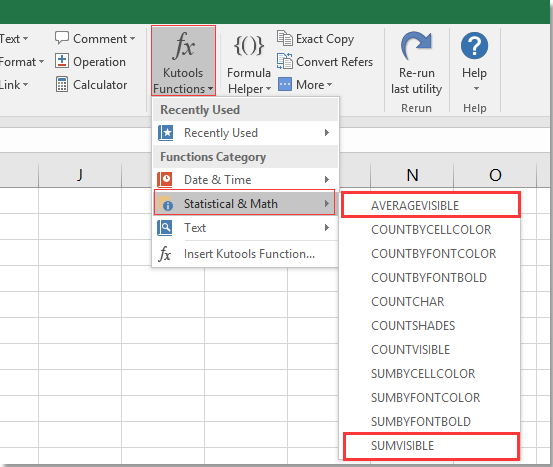Expand Recently Used submenu arrow

tap(327, 133)
